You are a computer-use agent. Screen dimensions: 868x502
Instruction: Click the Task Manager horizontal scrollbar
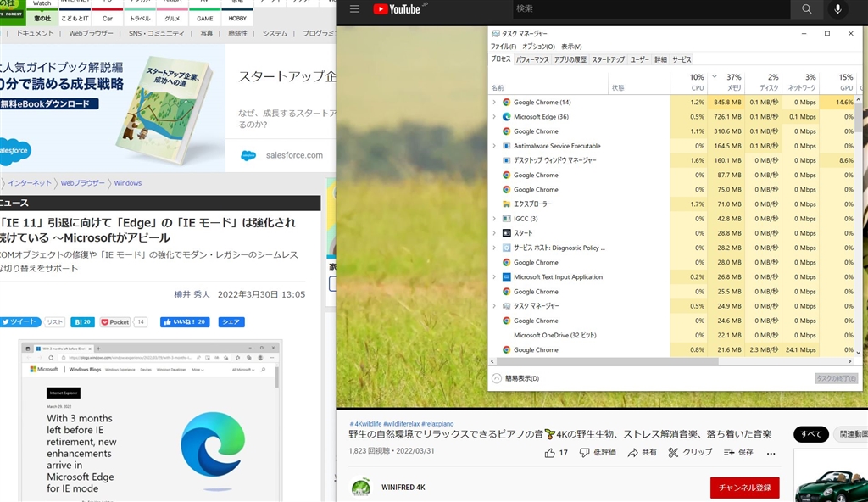click(x=606, y=361)
